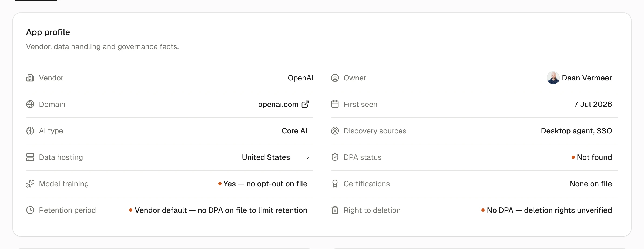The height and width of the screenshot is (249, 644).
Task: Click the Discovery sources label
Action: [375, 131]
